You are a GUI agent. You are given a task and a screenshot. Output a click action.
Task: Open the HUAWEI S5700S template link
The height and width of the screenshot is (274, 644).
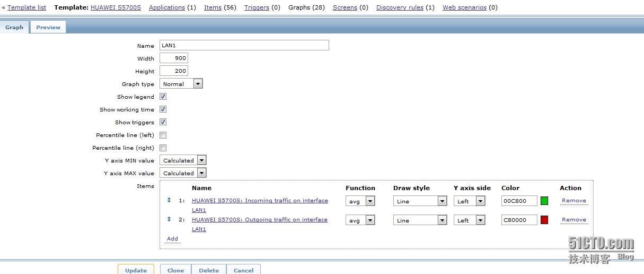(116, 7)
